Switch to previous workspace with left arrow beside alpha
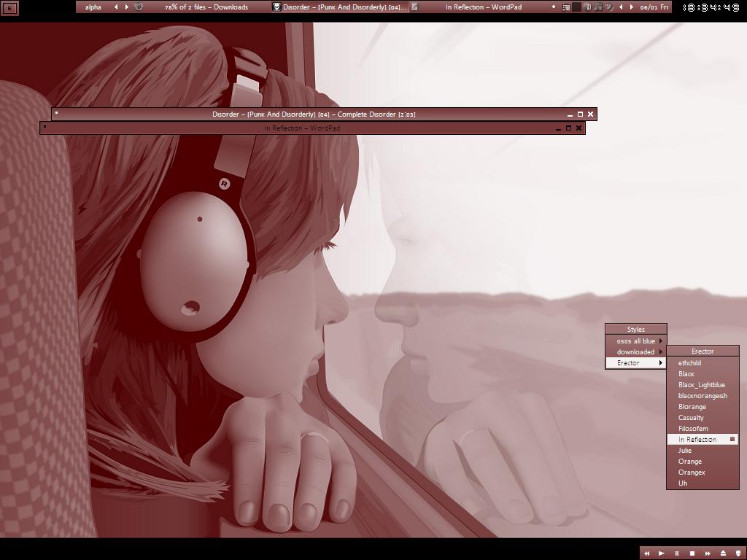 click(116, 7)
